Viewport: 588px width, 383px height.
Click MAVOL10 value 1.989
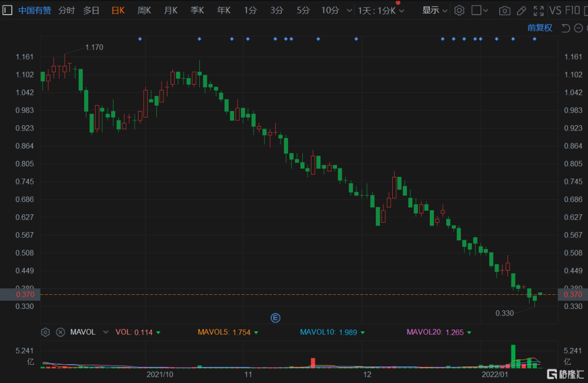pos(348,332)
